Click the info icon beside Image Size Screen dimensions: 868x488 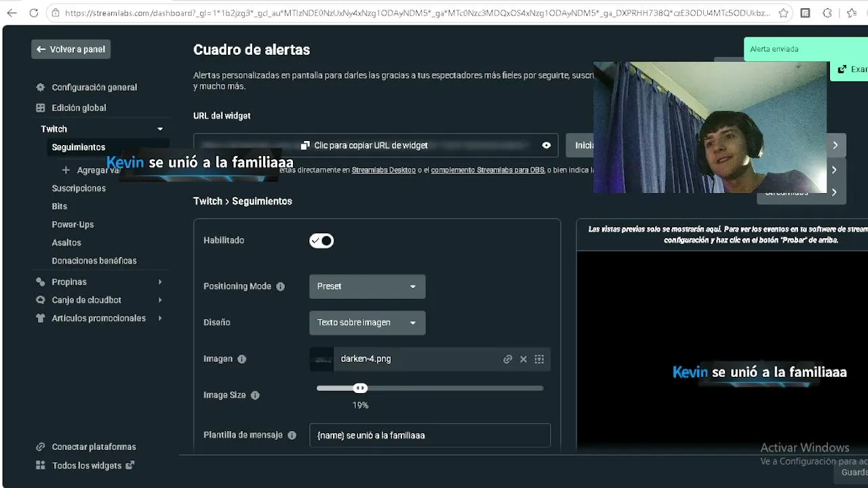click(255, 395)
